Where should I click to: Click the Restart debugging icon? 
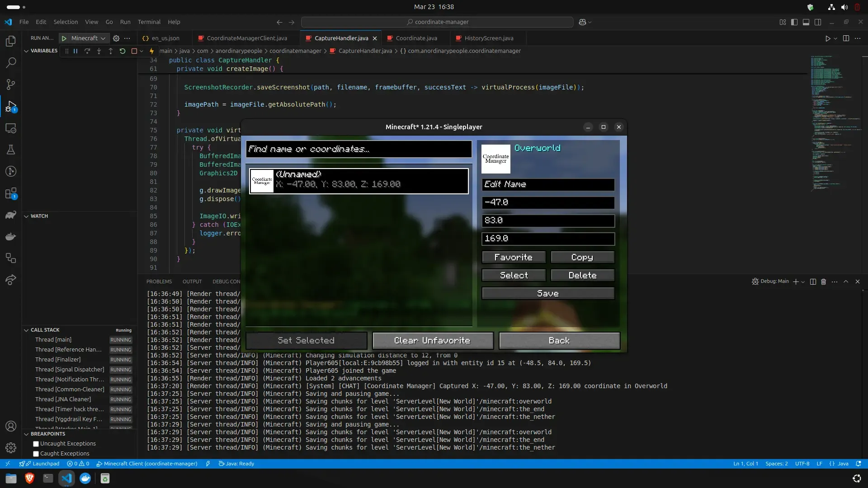point(123,51)
